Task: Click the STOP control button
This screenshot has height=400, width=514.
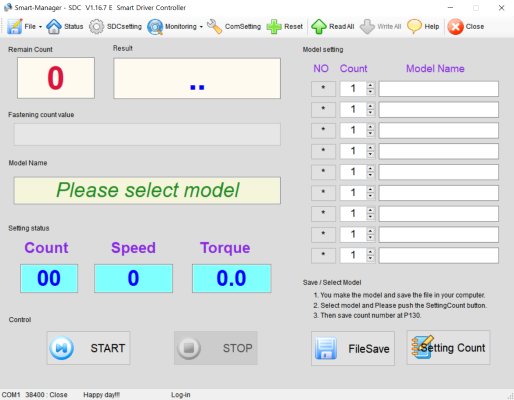Action: pos(216,348)
